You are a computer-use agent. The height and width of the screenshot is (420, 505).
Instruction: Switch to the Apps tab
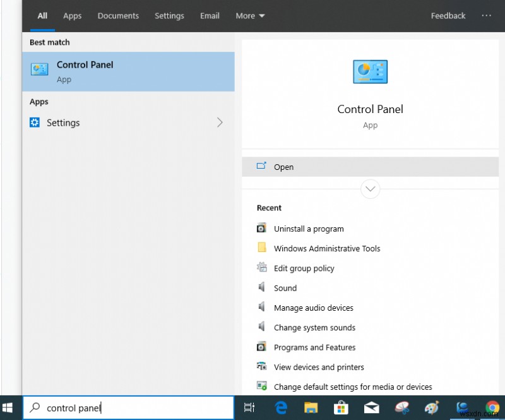72,16
